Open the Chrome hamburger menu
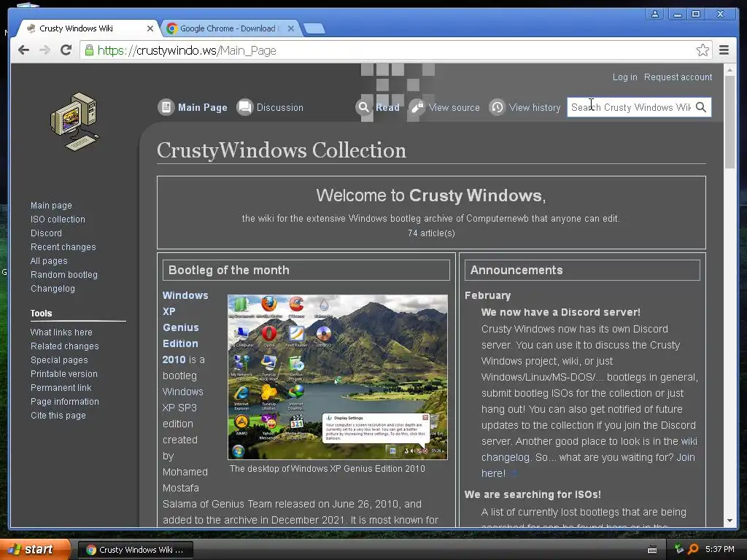This screenshot has height=560, width=747. [x=724, y=50]
